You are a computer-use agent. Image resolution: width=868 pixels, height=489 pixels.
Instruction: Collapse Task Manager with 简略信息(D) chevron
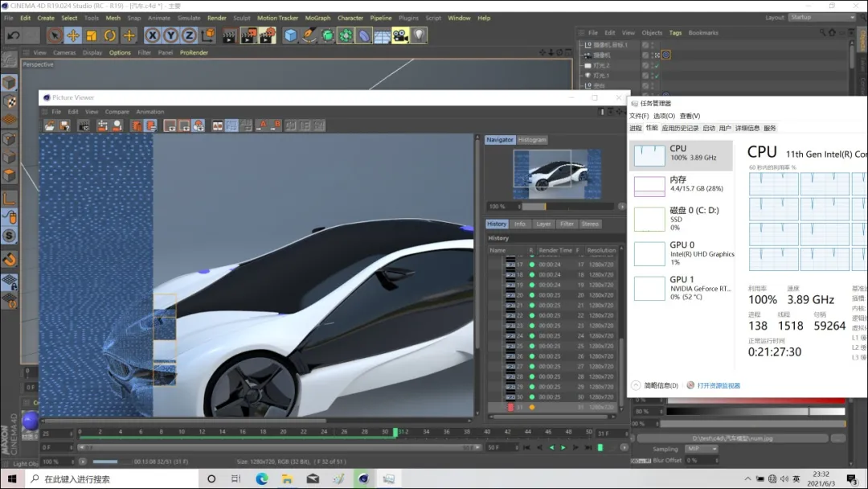[636, 385]
